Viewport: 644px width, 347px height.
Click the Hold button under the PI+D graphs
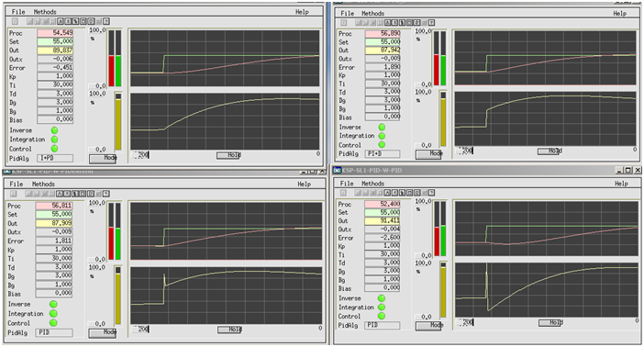[550, 151]
